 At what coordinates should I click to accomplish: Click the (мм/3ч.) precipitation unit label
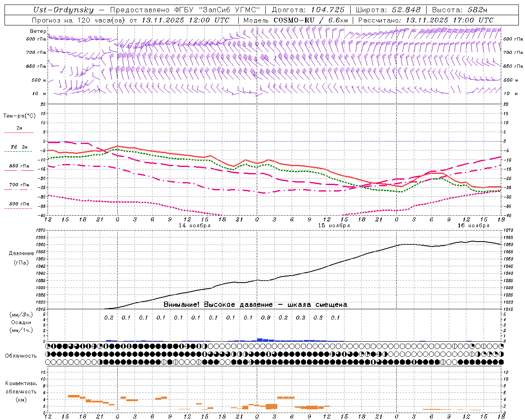21,315
